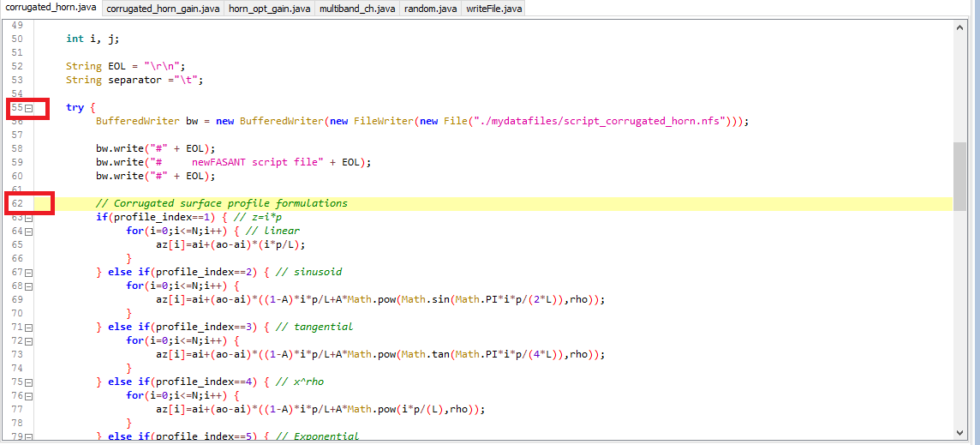Click the vertical scrollbar down arrow
Image resolution: width=980 pixels, height=445 pixels.
(x=959, y=433)
